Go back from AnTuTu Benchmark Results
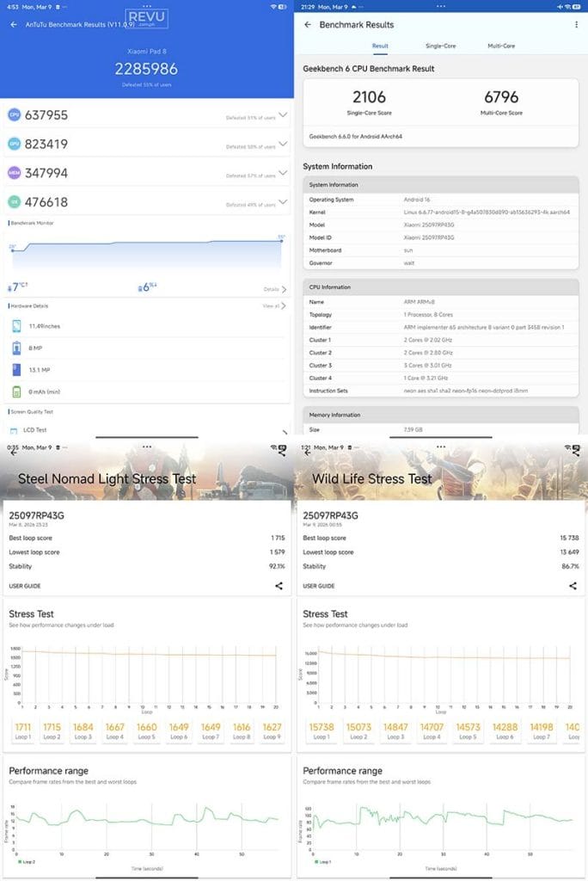Viewport: 588px width, 881px height. pyautogui.click(x=14, y=25)
